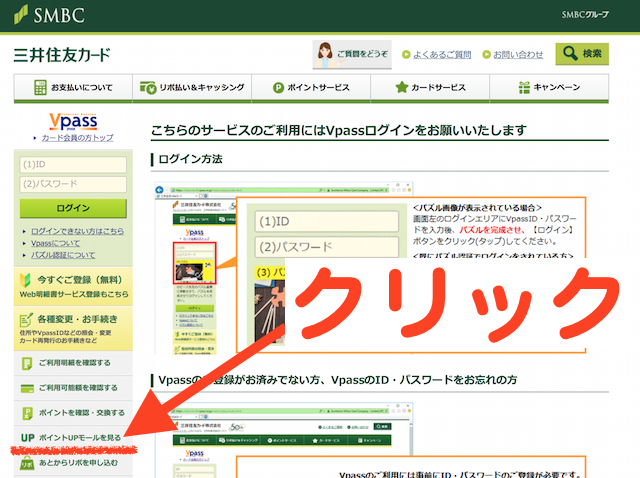Viewport: 640px width, 478px height.
Task: Click beginner mark icon on 今すぐご登録
Action: click(x=25, y=280)
